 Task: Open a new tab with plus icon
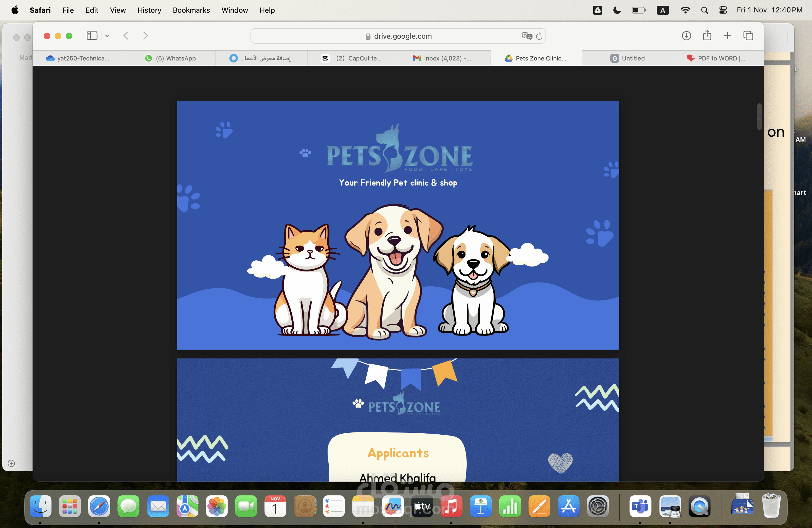pyautogui.click(x=727, y=36)
